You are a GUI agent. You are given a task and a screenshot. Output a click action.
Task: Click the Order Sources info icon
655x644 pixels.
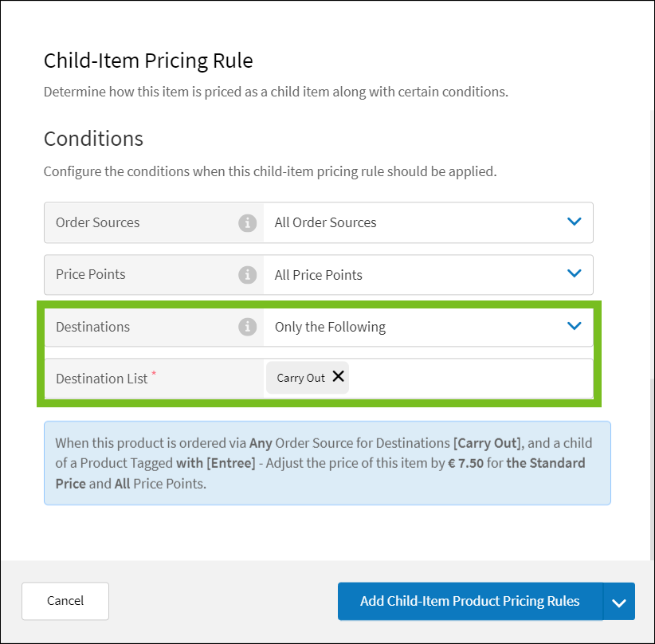click(x=248, y=222)
